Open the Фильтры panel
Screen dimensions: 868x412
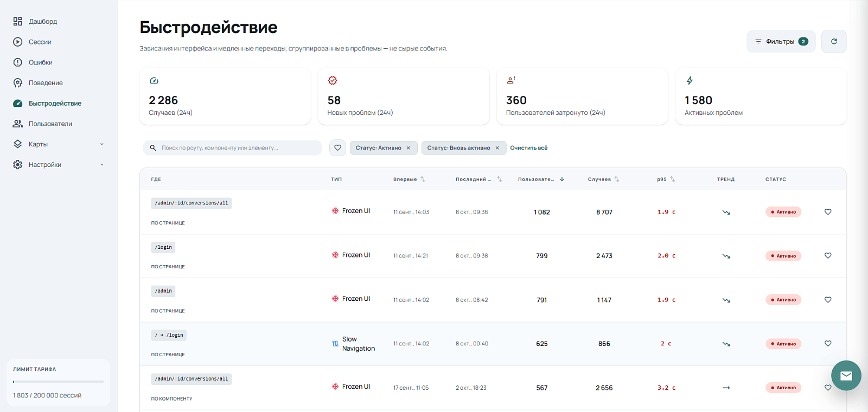pos(781,42)
